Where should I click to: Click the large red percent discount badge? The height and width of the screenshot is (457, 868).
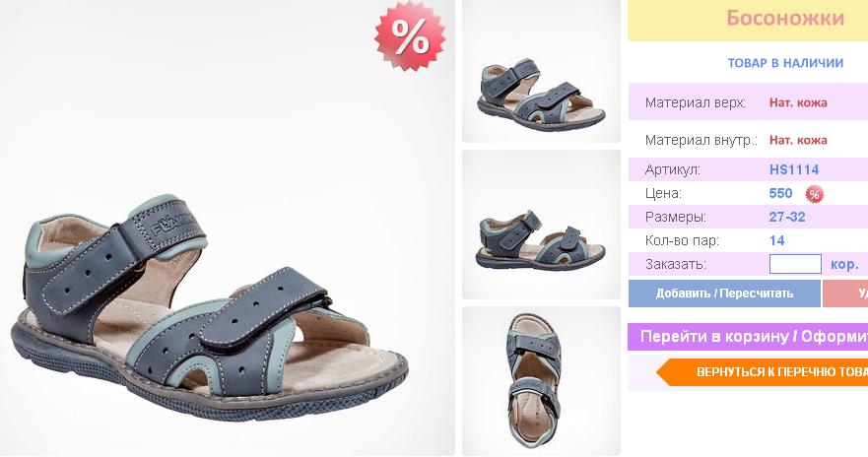(410, 36)
